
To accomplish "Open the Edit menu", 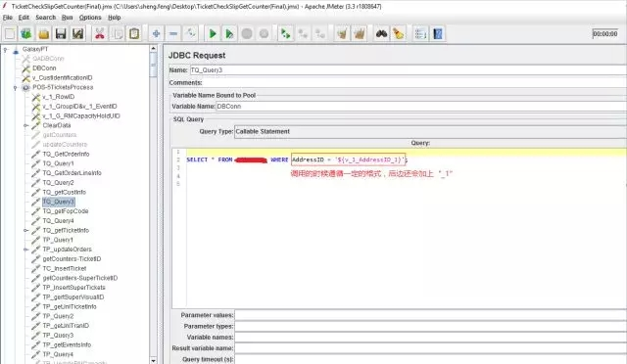I will pyautogui.click(x=24, y=18).
